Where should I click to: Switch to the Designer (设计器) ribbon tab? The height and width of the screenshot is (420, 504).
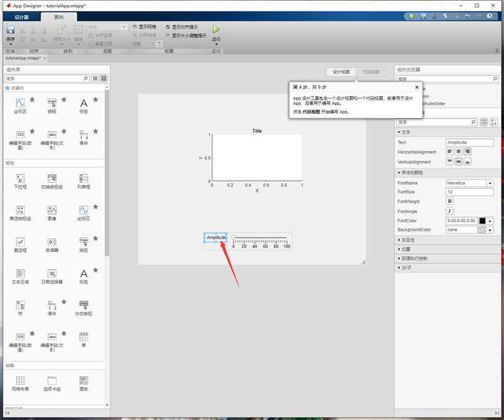coord(22,16)
